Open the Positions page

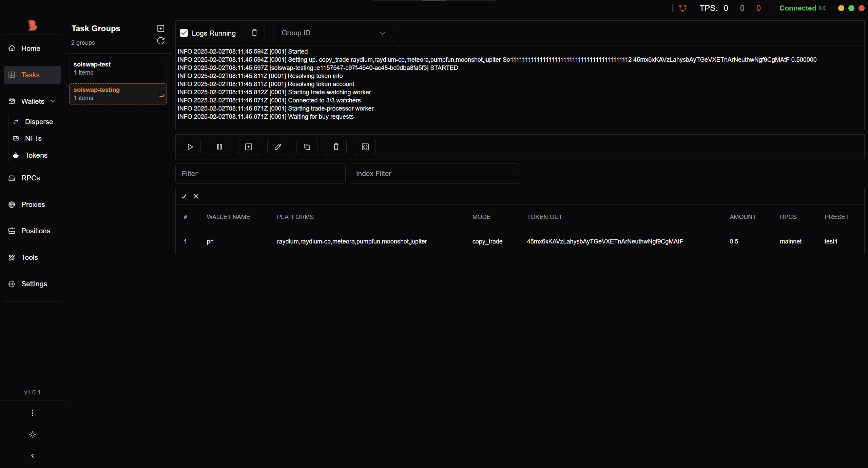click(x=35, y=231)
